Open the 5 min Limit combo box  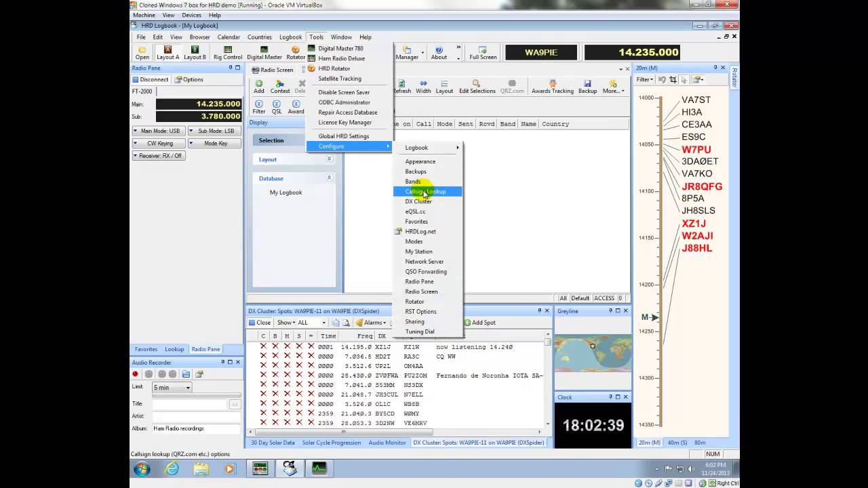172,388
